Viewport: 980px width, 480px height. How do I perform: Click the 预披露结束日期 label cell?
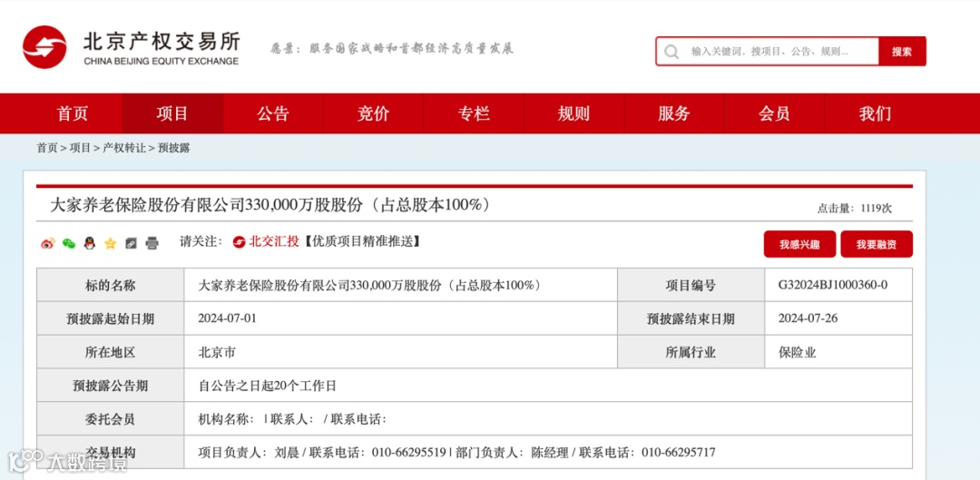pos(691,318)
